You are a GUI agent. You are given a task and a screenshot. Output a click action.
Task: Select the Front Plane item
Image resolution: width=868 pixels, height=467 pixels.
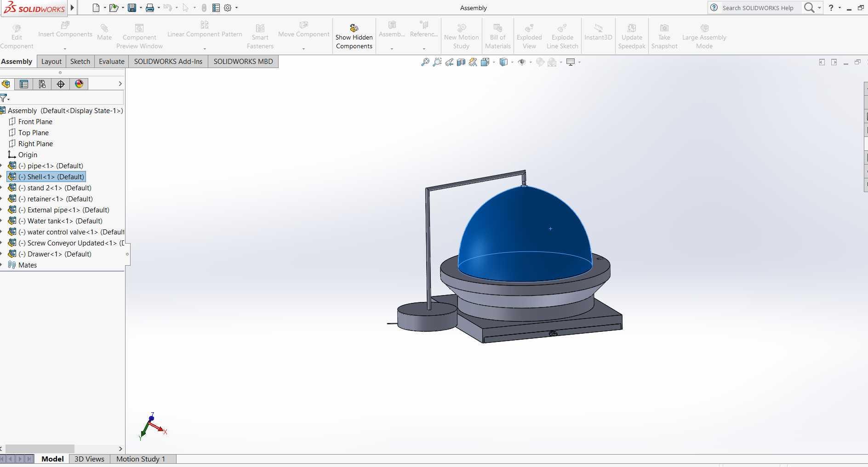35,122
